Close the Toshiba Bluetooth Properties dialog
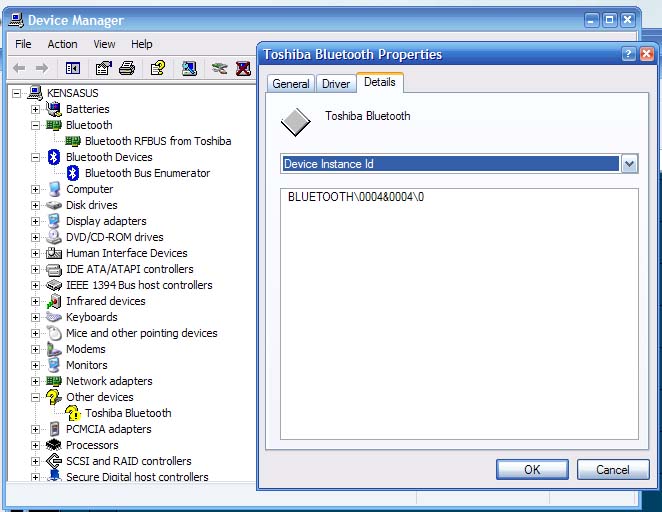Viewport: 662px width, 512px height. [x=647, y=54]
